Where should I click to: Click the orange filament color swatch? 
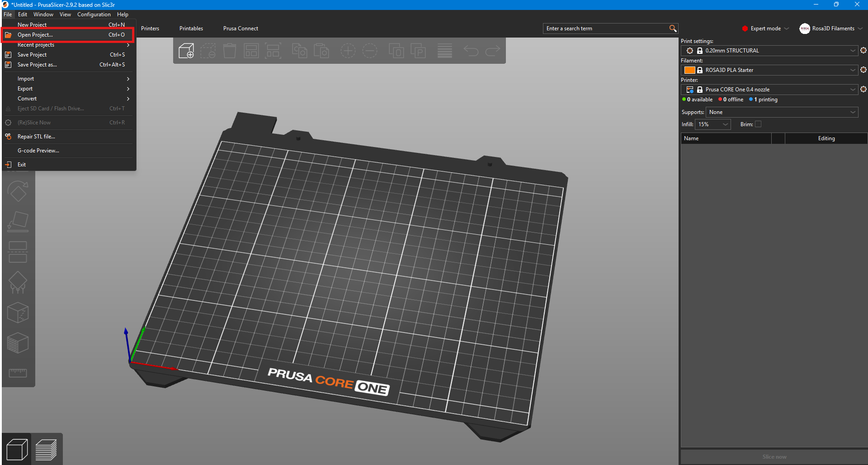point(689,70)
